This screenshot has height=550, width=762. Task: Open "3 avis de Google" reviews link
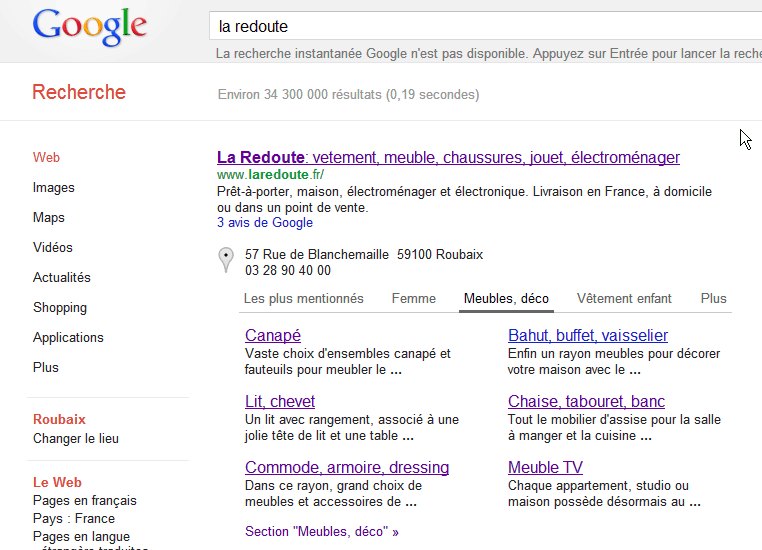[x=265, y=223]
